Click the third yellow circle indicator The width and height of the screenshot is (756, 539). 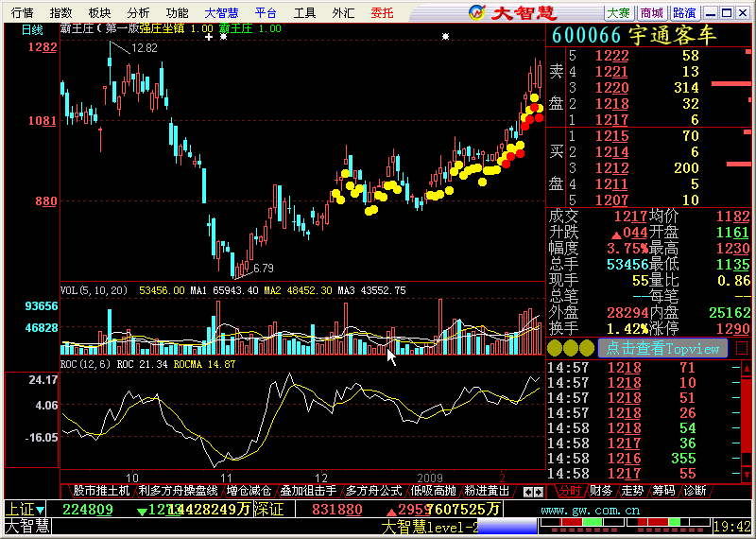pyautogui.click(x=587, y=348)
